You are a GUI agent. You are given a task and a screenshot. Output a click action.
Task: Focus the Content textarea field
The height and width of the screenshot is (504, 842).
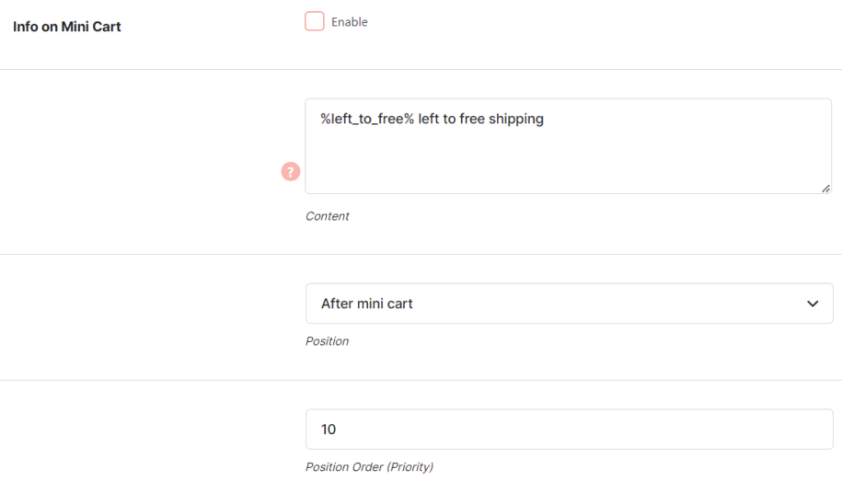(x=568, y=146)
